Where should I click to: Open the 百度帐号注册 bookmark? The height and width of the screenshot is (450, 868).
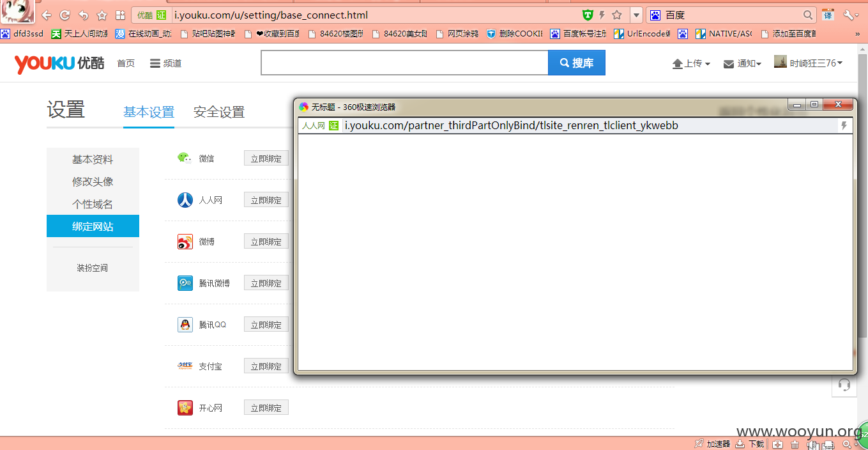[x=579, y=34]
